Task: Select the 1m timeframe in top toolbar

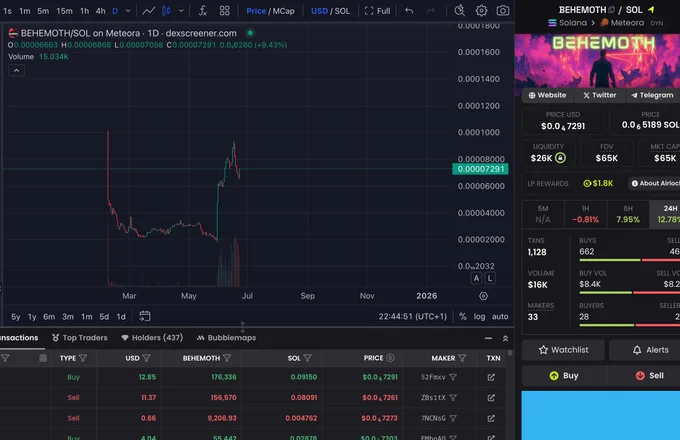Action: pos(25,11)
